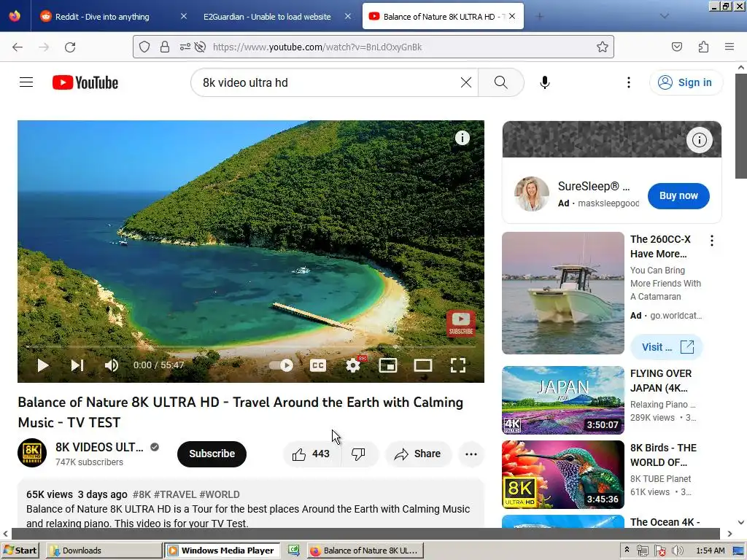Open the YouTube hamburger guide menu
The width and height of the screenshot is (747, 560).
[26, 82]
